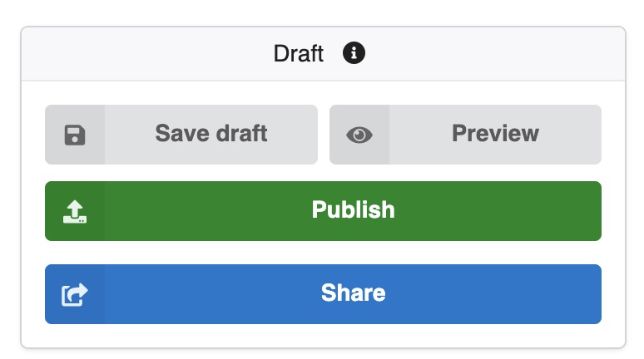Click the info icon beside Draft
This screenshot has width=644, height=359.
[x=354, y=53]
